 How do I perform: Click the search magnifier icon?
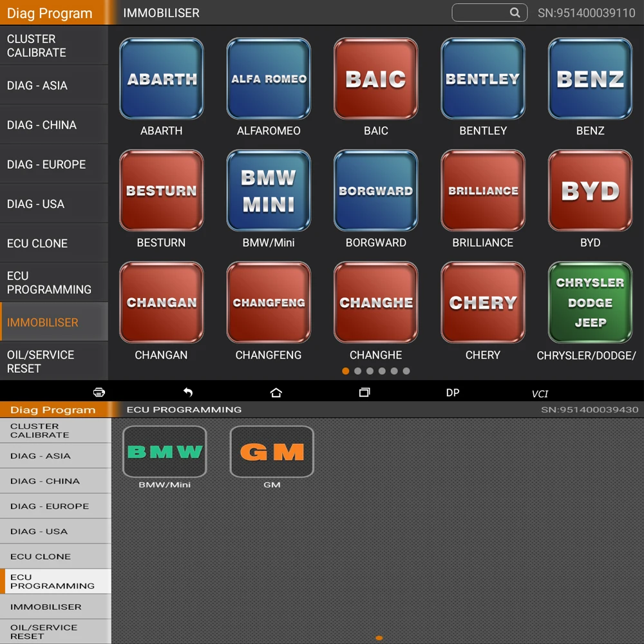[515, 13]
